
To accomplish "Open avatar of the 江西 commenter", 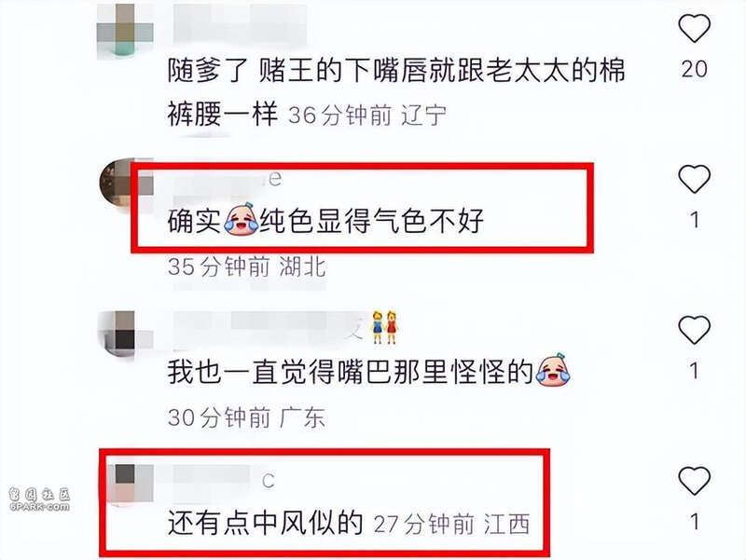I will coord(131,484).
